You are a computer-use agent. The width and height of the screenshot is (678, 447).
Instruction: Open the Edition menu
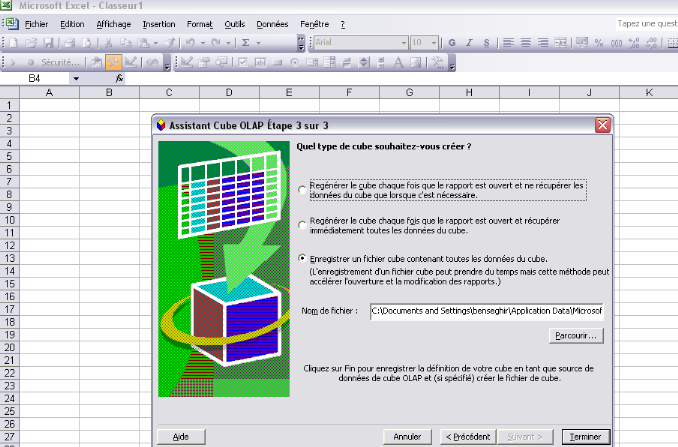(x=72, y=24)
